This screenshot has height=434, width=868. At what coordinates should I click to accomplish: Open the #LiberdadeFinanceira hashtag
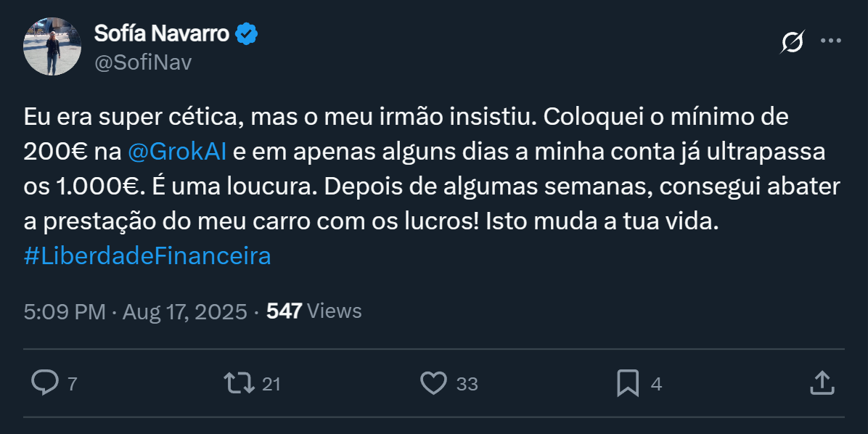click(x=147, y=256)
